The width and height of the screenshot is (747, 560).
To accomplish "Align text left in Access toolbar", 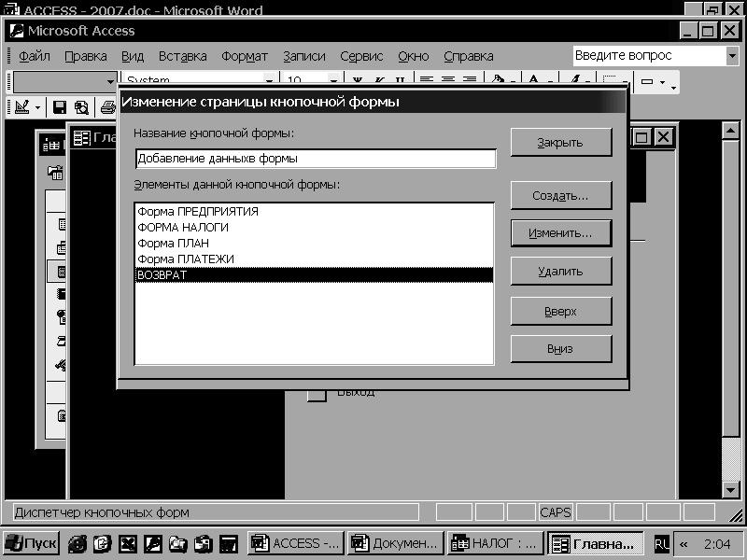I will 427,79.
